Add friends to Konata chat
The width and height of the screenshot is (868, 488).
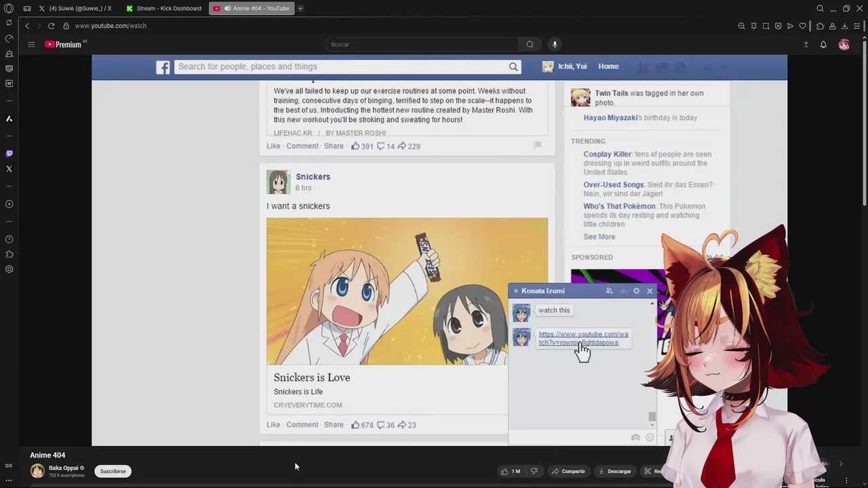609,291
